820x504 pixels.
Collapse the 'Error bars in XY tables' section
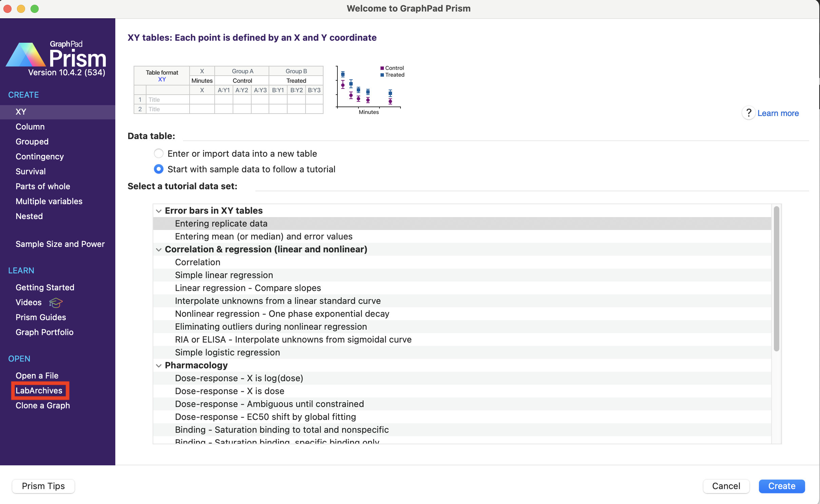pyautogui.click(x=159, y=211)
